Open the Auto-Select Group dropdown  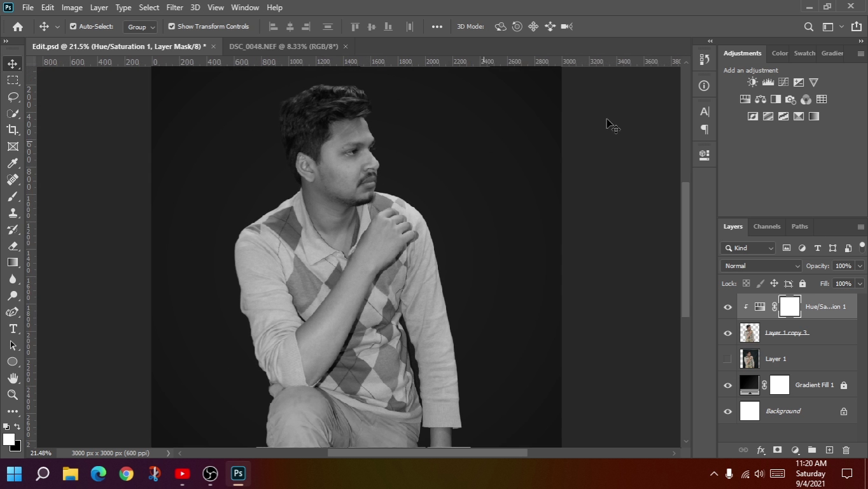[x=140, y=27]
